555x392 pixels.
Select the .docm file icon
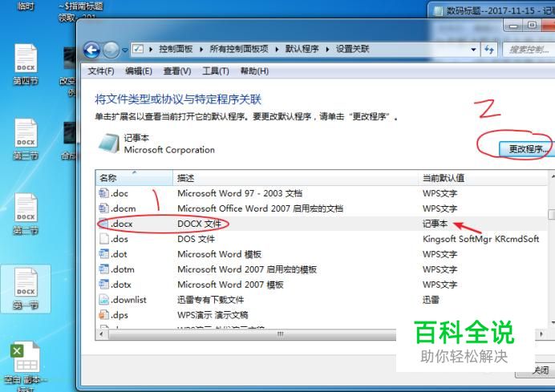[103, 208]
